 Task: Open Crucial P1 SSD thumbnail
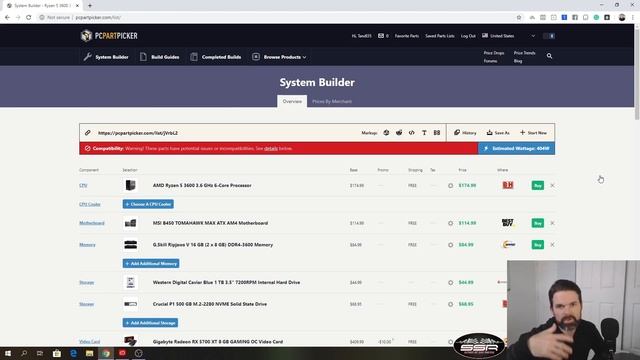pos(131,304)
